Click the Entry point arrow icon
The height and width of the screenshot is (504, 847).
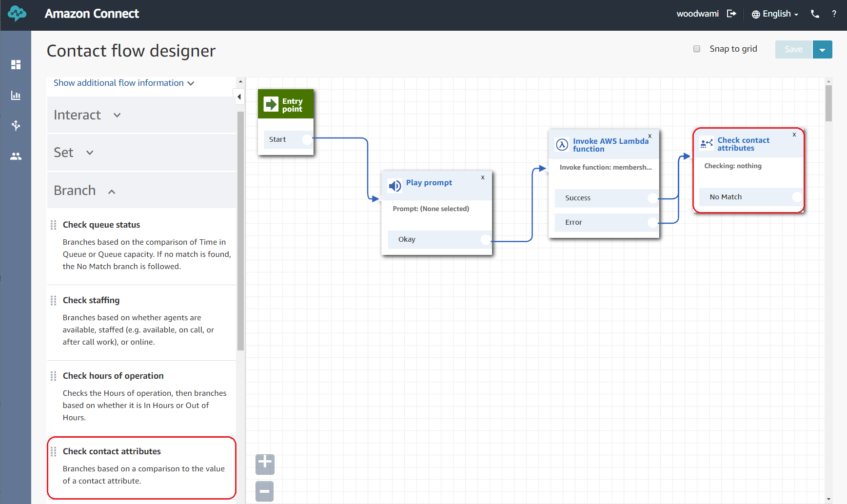pos(271,104)
